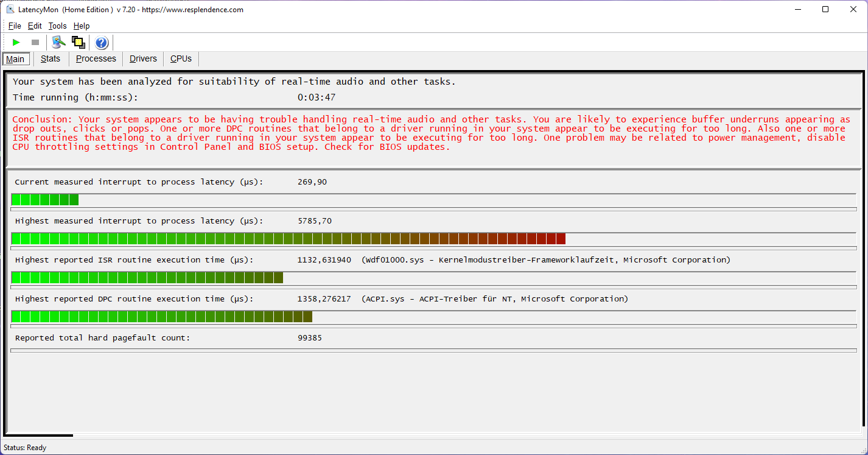Switch to the Stats tab
Screen dimensions: 868x455
(51, 59)
